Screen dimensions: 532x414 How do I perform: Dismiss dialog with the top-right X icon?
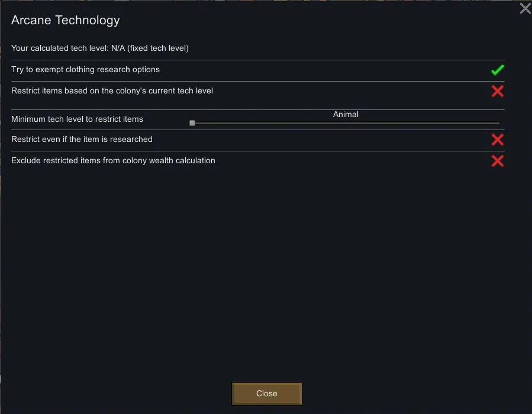pyautogui.click(x=525, y=8)
